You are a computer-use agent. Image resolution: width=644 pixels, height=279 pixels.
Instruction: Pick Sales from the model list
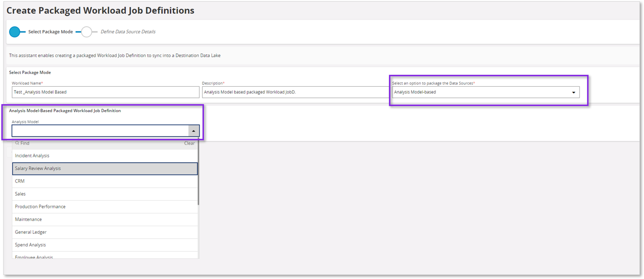[105, 194]
